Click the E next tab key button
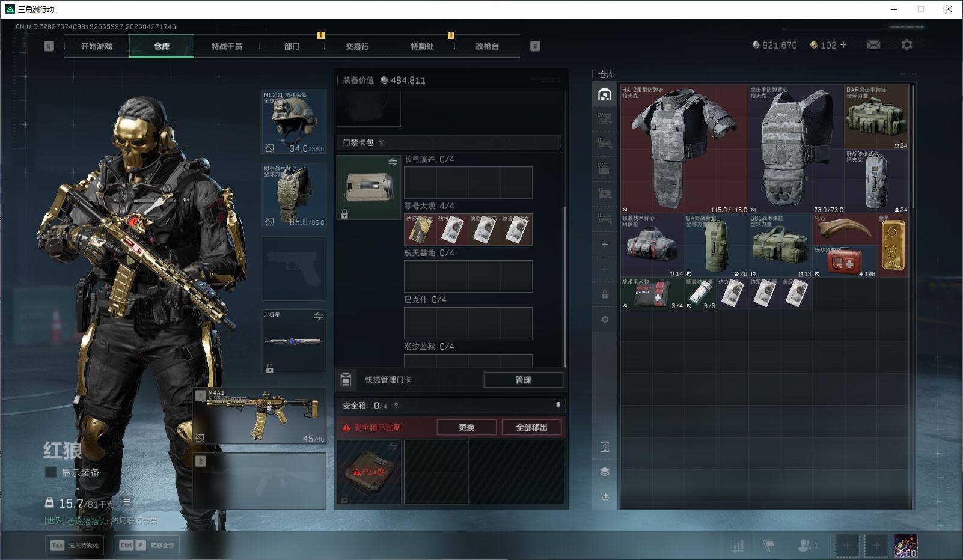 coord(535,46)
